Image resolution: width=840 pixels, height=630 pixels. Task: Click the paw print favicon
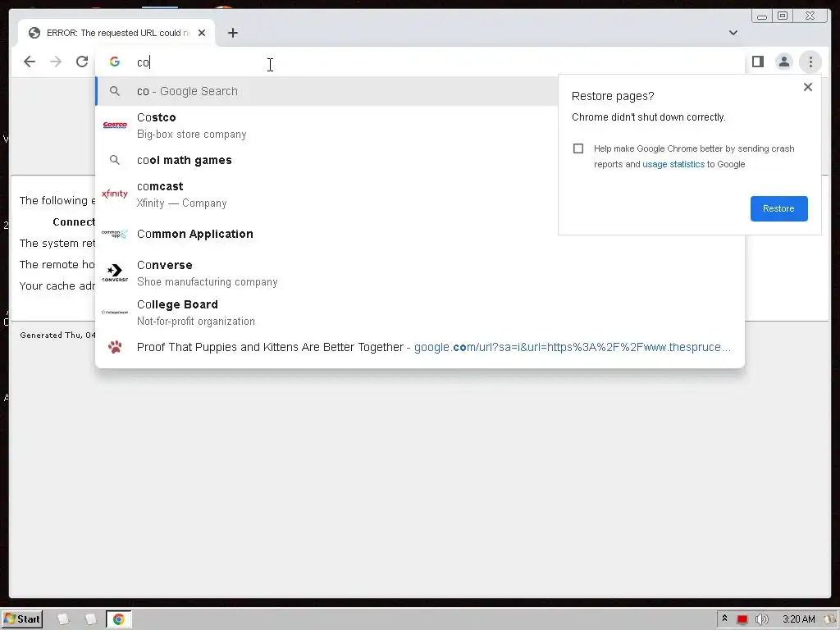[x=115, y=347]
